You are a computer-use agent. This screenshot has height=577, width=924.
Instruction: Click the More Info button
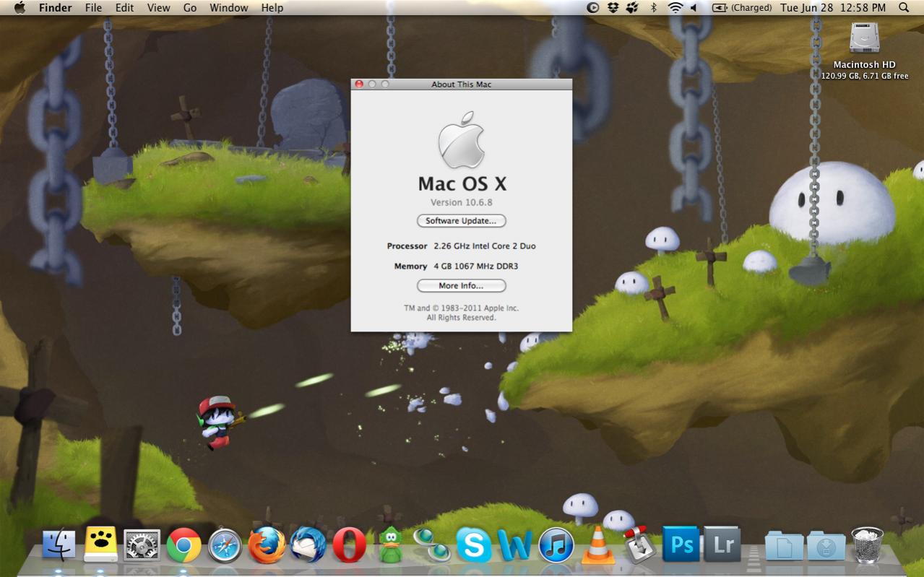(461, 286)
